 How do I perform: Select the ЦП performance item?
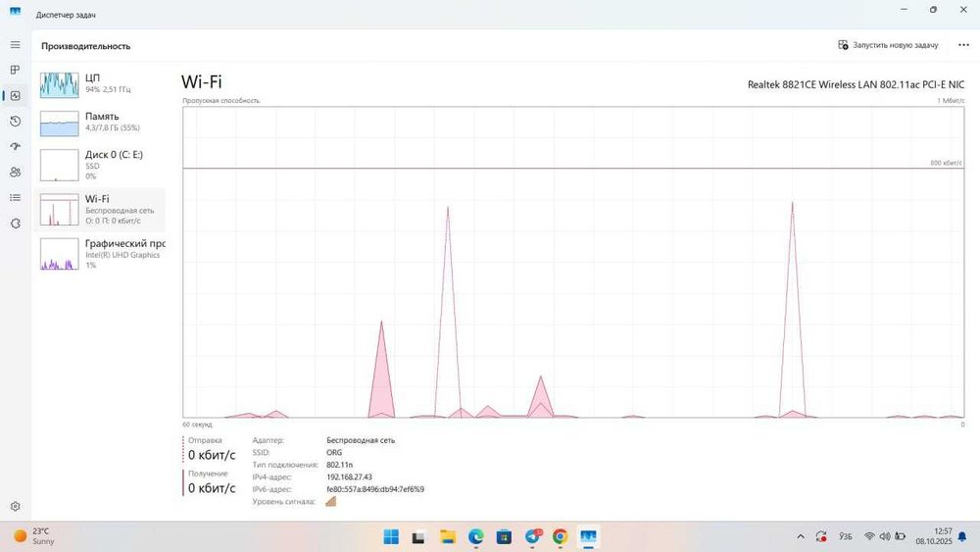coord(100,83)
